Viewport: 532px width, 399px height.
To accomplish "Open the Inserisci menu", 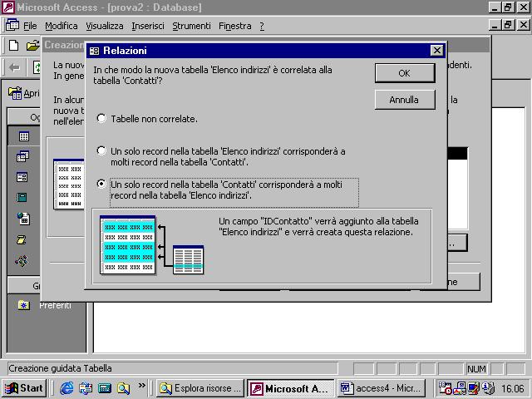I will click(x=148, y=26).
